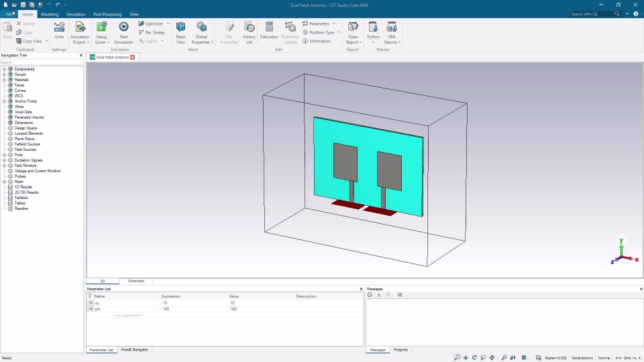Open Par. Sweep
Viewport: 644px width, 362px height.
click(152, 32)
